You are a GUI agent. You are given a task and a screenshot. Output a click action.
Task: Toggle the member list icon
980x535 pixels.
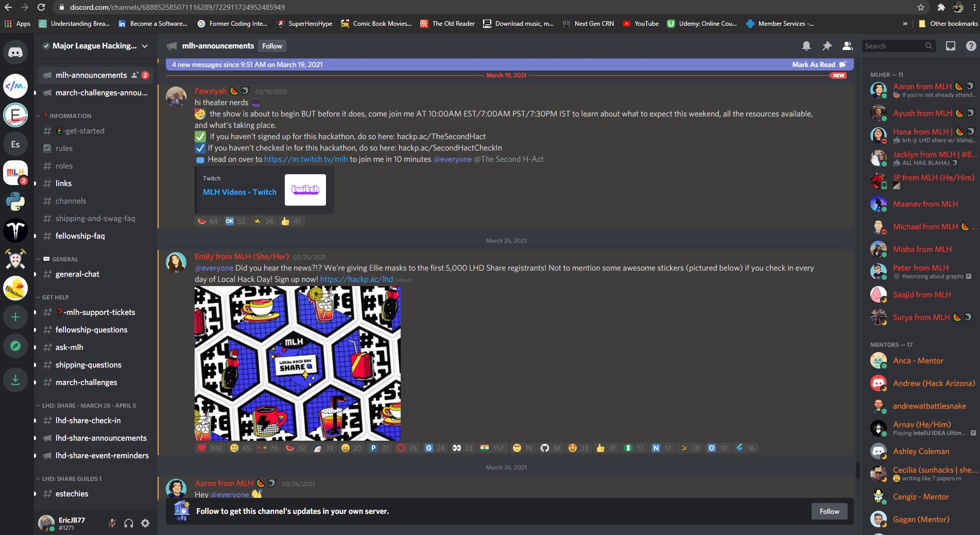(x=847, y=46)
